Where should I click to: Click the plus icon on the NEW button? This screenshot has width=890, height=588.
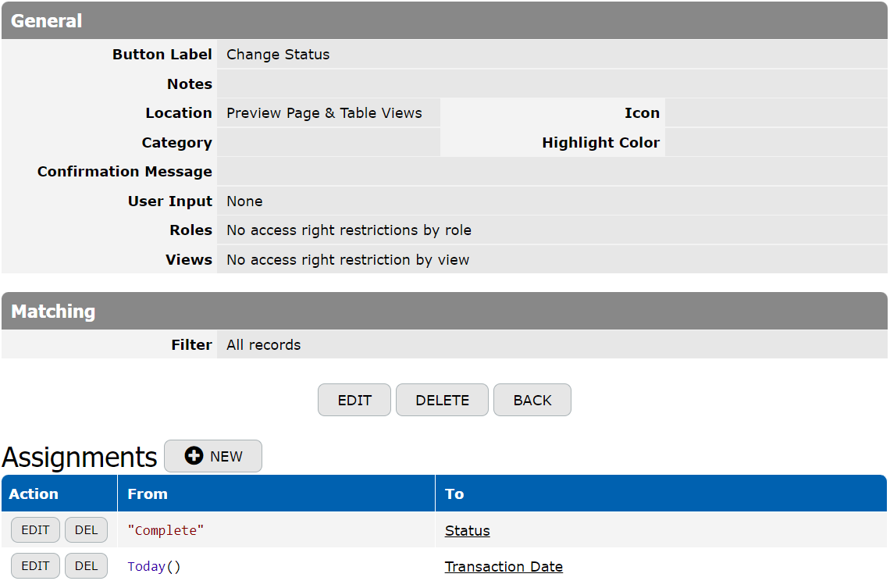(x=194, y=456)
